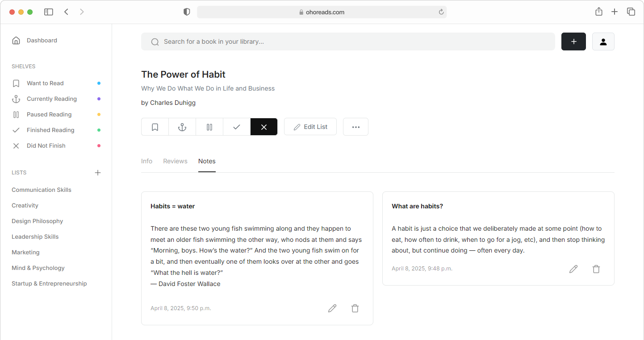The height and width of the screenshot is (340, 644).
Task: Click the timestamp 'April 8, 2025, 9:48 p.m.'
Action: [422, 269]
